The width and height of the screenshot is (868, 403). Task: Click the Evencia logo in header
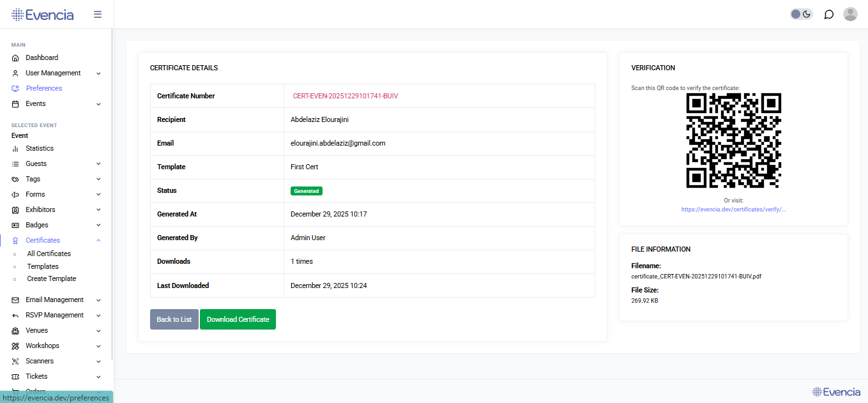42,13
